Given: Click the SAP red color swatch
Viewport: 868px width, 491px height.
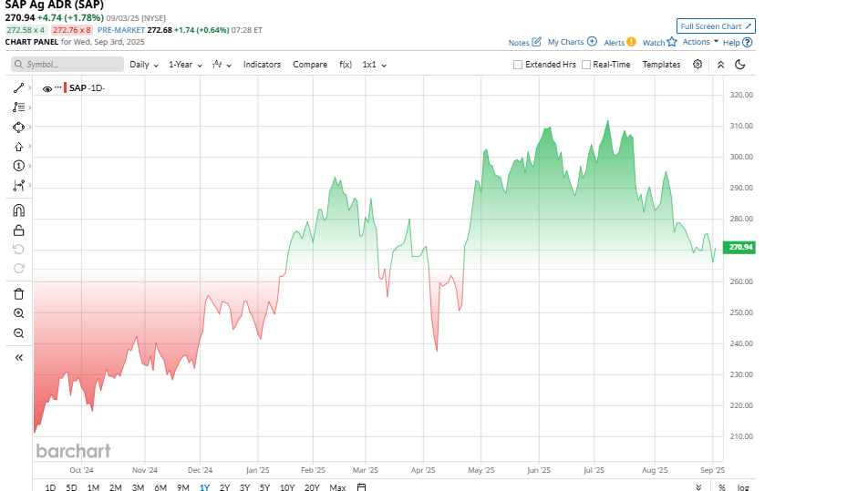Looking at the screenshot, I should tap(66, 87).
